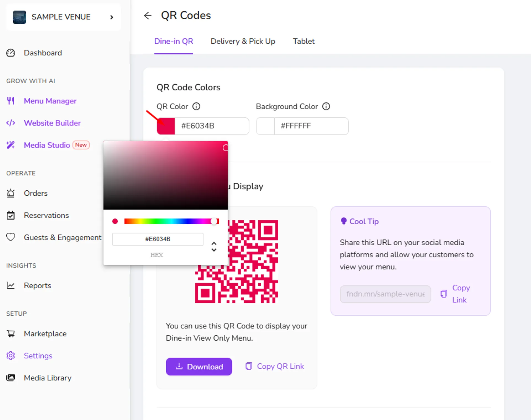Click the Orders bell icon
Image resolution: width=531 pixels, height=420 pixels.
pyautogui.click(x=11, y=193)
